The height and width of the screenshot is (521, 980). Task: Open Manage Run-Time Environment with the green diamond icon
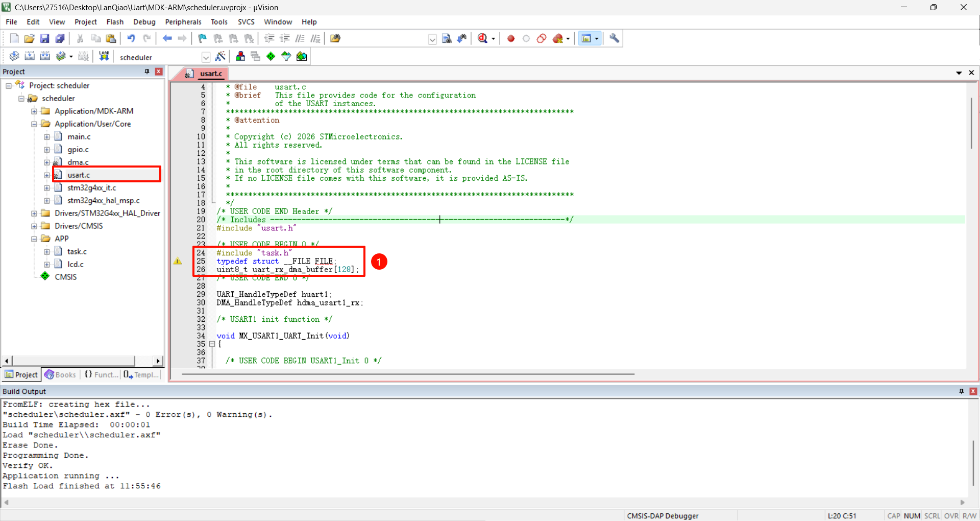pyautogui.click(x=271, y=56)
